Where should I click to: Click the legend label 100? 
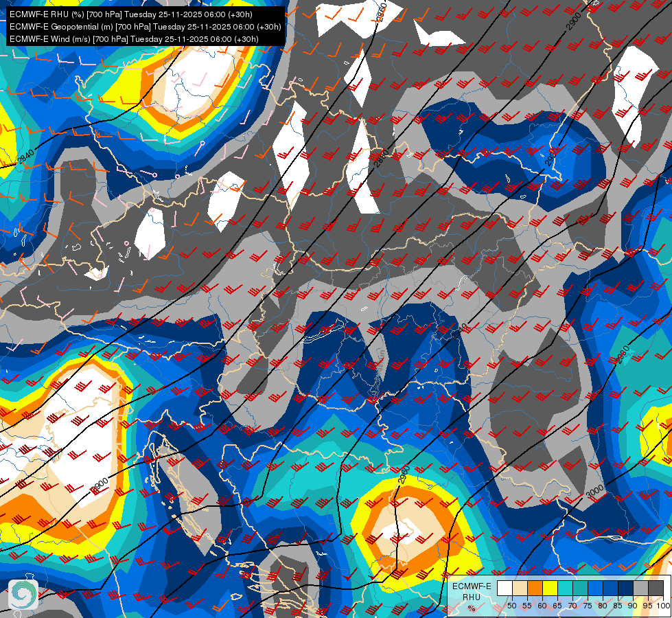point(663,606)
